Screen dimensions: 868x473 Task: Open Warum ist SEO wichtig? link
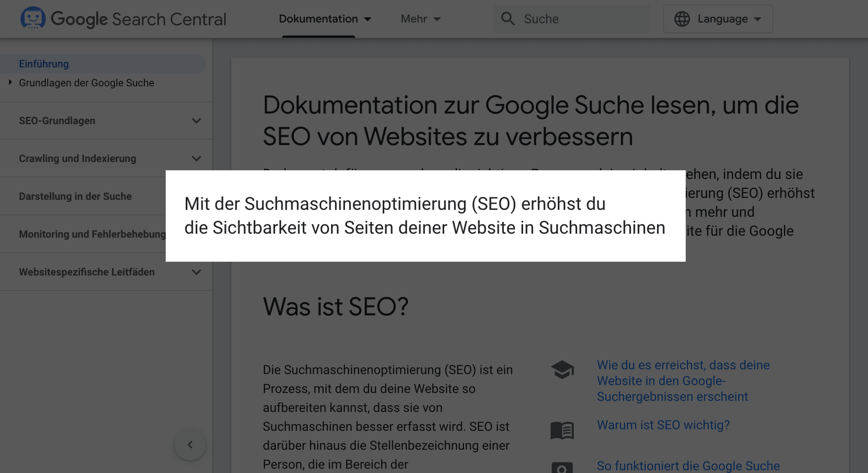click(x=663, y=425)
